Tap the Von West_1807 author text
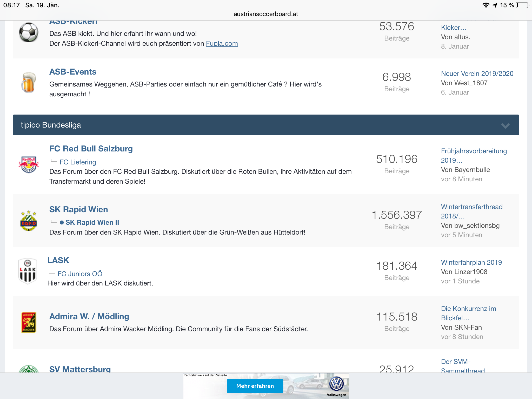This screenshot has width=532, height=399. (464, 83)
